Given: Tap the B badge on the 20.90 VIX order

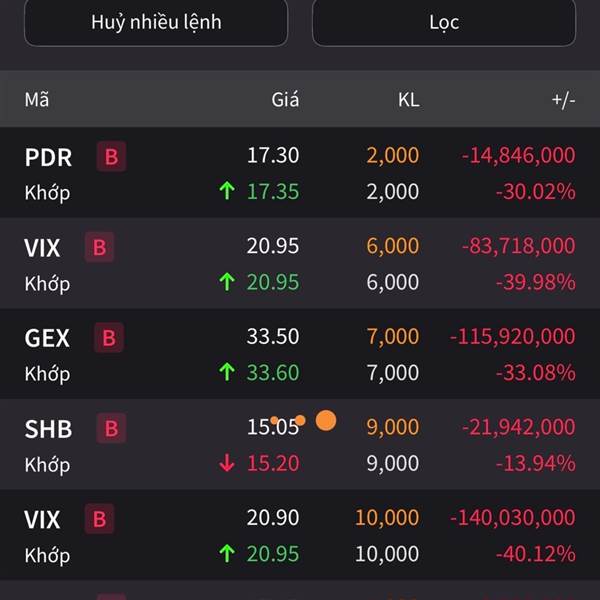Looking at the screenshot, I should pos(99,519).
